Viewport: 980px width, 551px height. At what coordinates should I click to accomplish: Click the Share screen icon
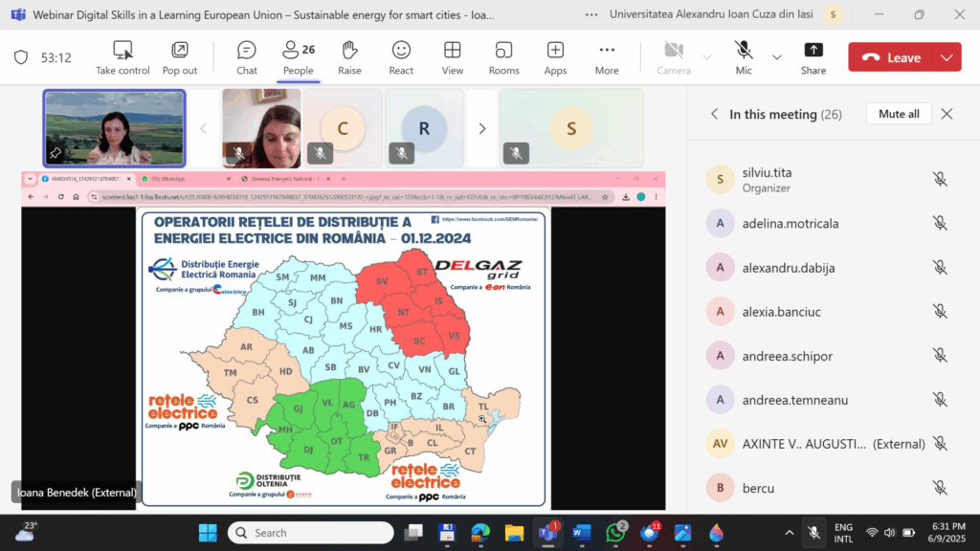point(813,56)
